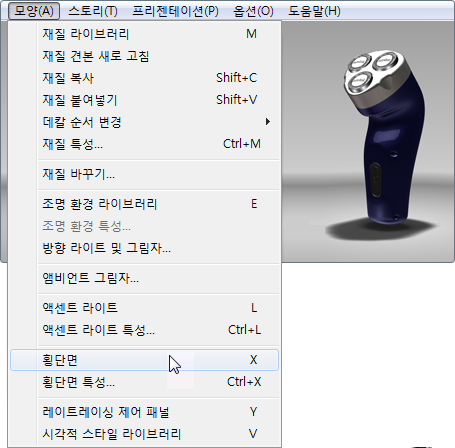
Task: Expand the 데칼 순서 변경 submenu arrow
Action: (x=268, y=122)
